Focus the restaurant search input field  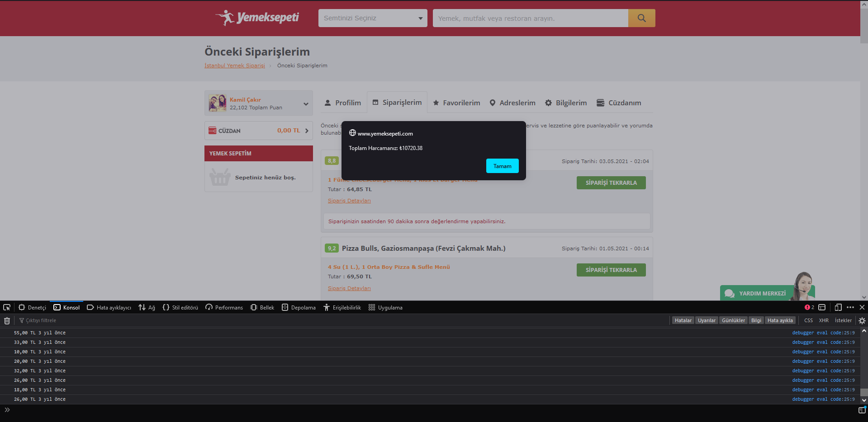click(x=531, y=18)
